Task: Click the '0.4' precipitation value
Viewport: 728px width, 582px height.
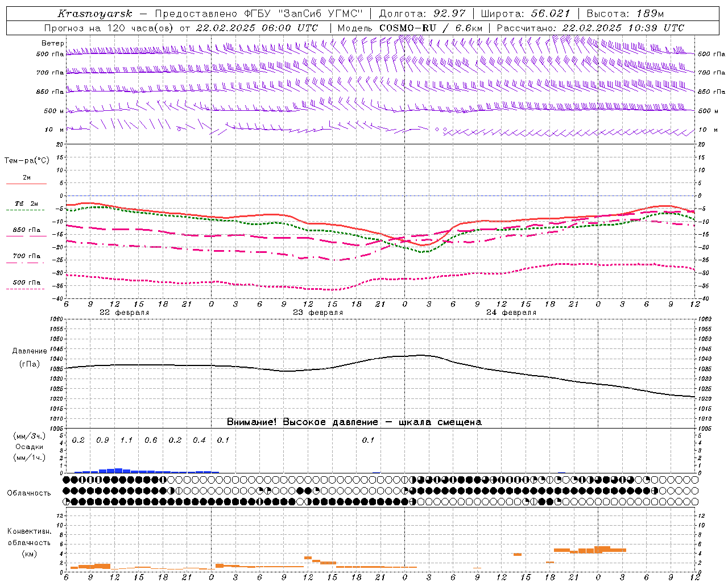Action: click(x=199, y=440)
